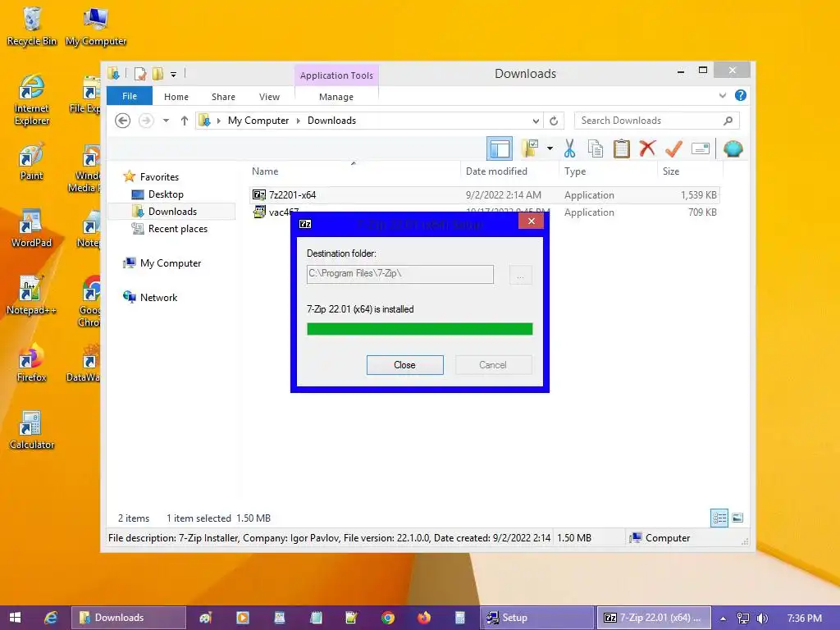
Task: Go up one folder level
Action: click(x=185, y=121)
